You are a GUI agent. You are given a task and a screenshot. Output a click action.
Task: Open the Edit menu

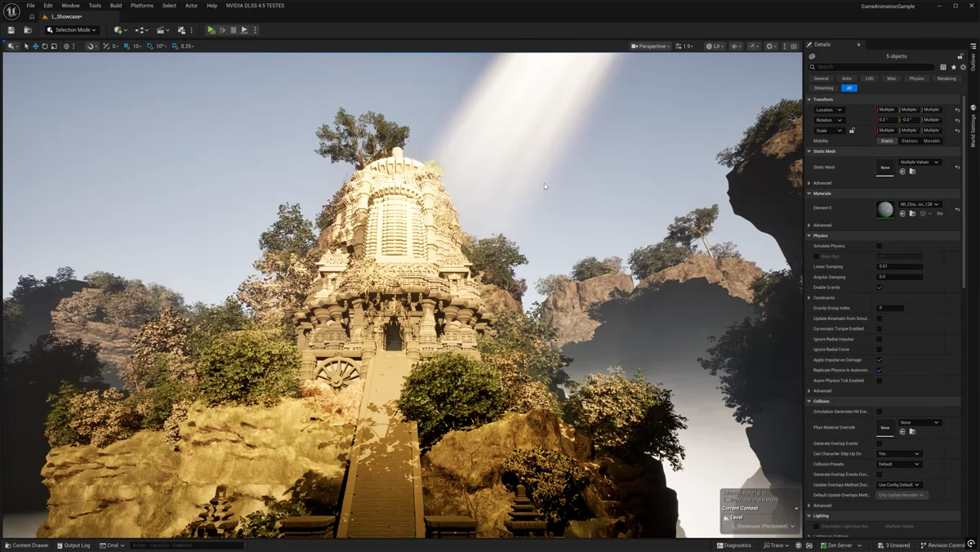point(48,6)
